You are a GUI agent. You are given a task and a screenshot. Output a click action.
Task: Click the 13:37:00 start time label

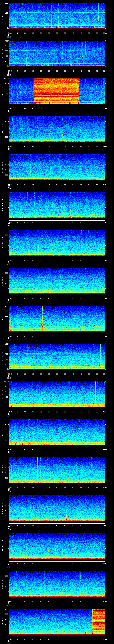pos(9,336)
